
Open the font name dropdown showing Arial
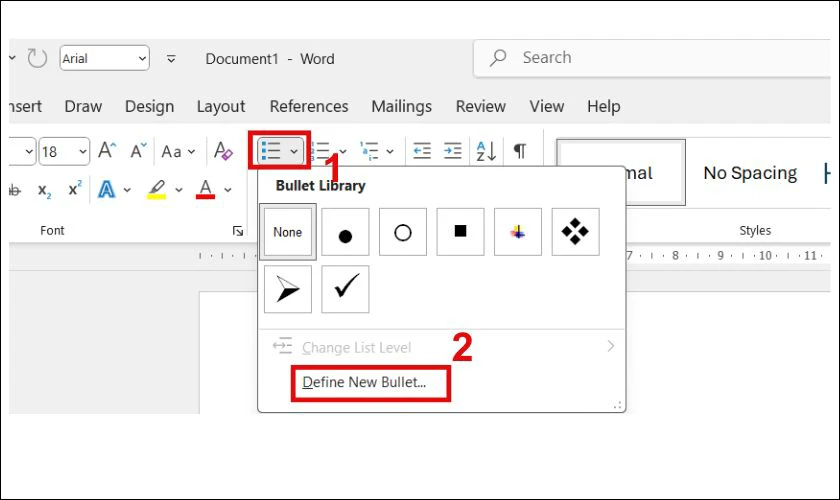tap(104, 59)
